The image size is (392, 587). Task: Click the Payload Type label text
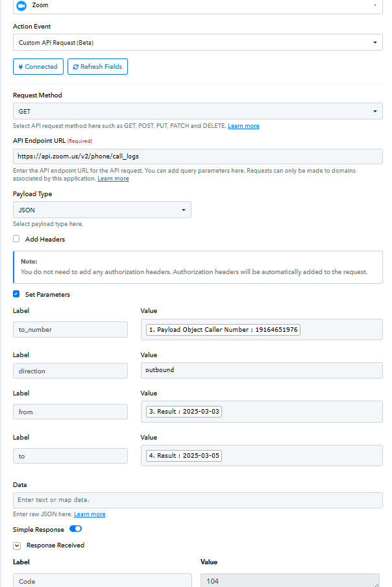[x=32, y=194]
